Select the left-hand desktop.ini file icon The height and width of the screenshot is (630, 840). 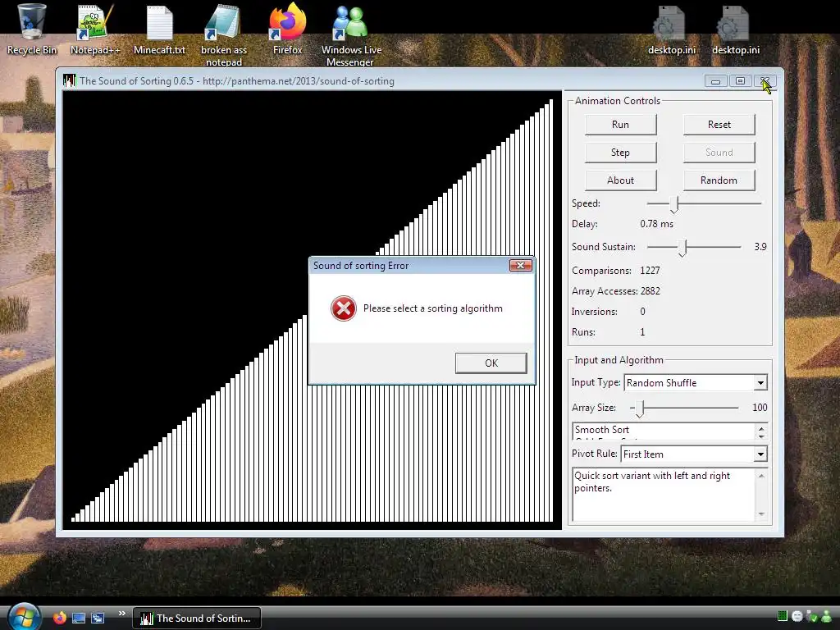tap(672, 30)
